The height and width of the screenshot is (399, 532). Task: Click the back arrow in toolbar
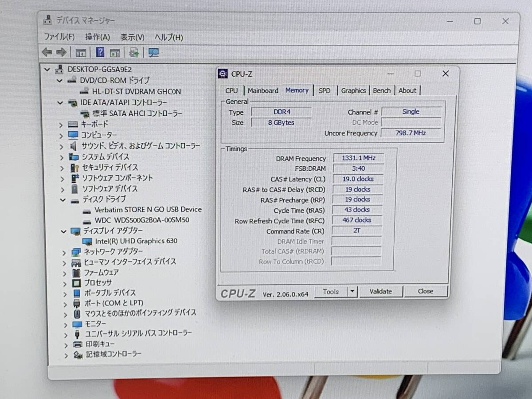pos(47,52)
